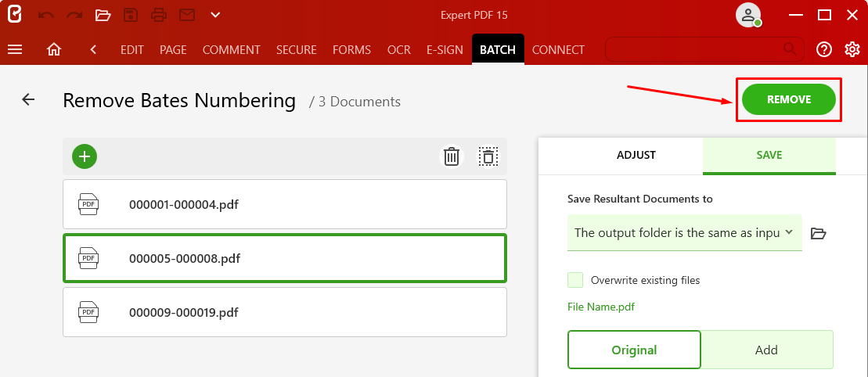
Task: Open the CONNECT tab
Action: click(558, 50)
